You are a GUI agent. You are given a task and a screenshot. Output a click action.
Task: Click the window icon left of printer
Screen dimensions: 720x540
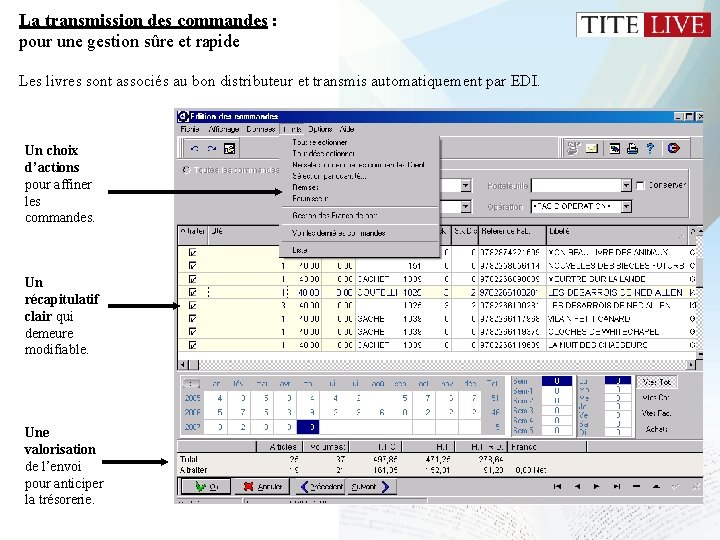pos(614,148)
